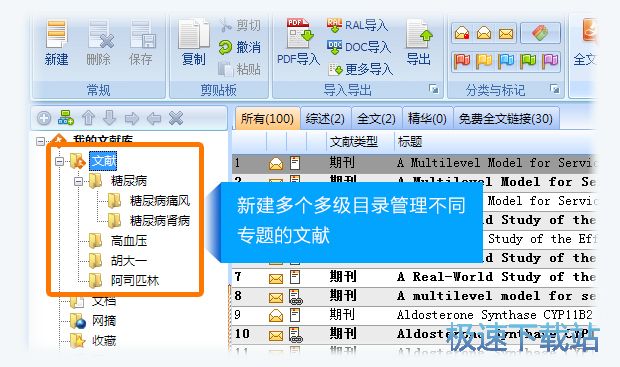Open the 分类与标记 group dialog launcher

point(555,89)
